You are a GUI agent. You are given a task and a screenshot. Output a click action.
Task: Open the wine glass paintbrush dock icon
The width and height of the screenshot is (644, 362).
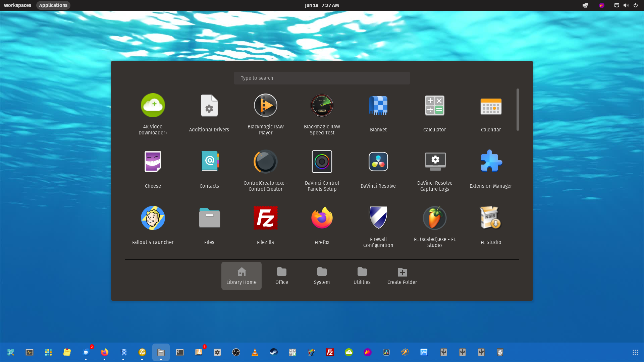(311, 352)
